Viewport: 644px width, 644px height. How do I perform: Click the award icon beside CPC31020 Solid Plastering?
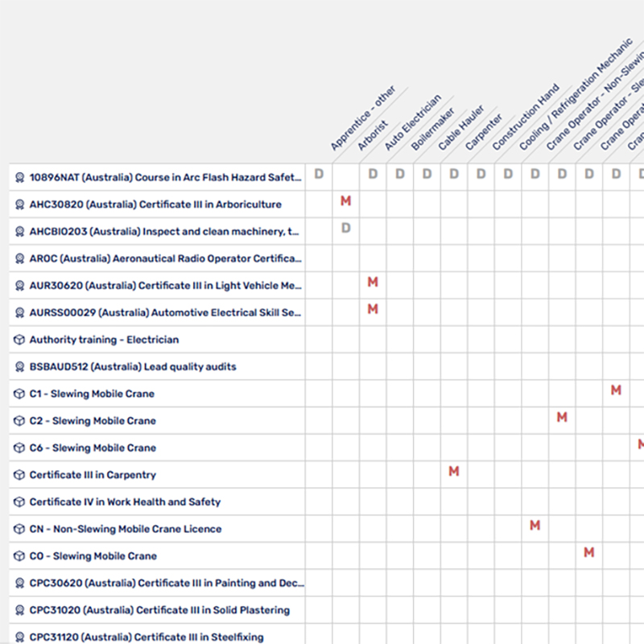click(x=19, y=610)
